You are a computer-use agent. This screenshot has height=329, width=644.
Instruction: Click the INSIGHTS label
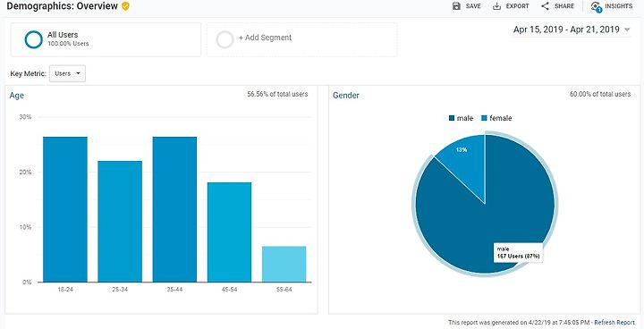[x=619, y=6]
